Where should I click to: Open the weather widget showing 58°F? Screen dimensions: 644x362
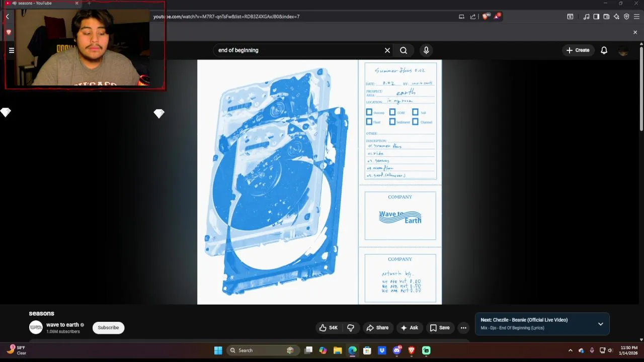(17, 350)
